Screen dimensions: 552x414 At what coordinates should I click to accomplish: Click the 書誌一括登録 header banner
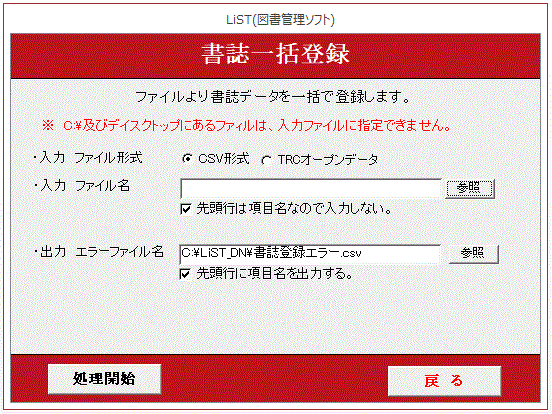point(275,56)
